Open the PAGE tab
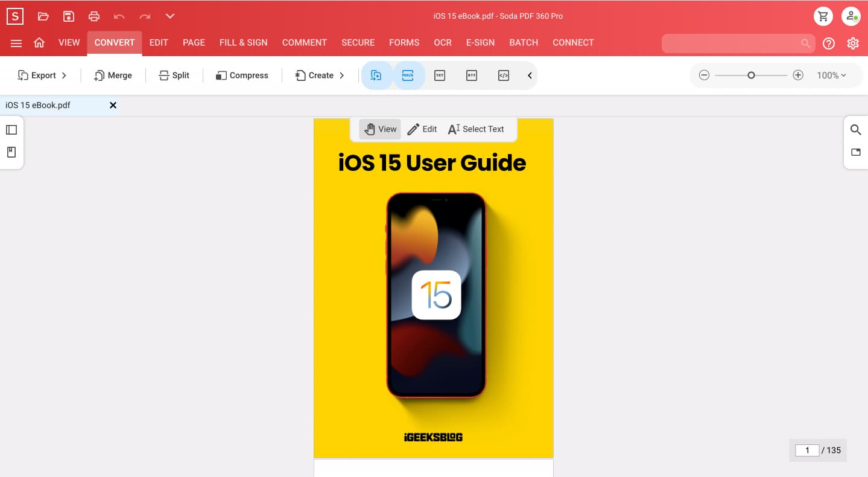Viewport: 868px width, 477px height. pyautogui.click(x=194, y=43)
